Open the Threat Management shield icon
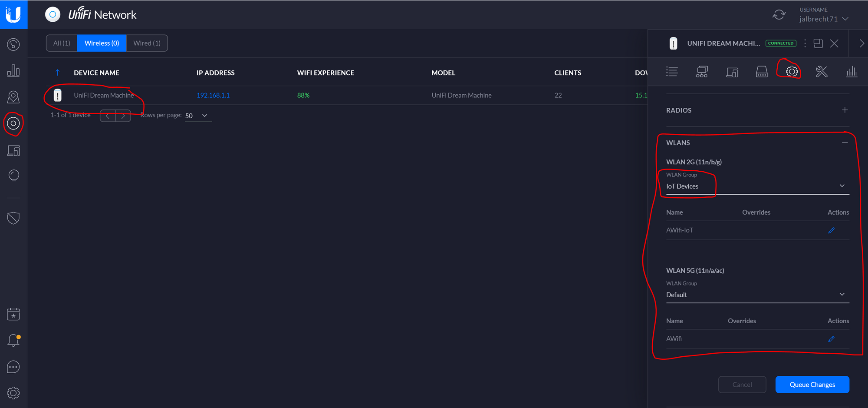This screenshot has width=868, height=408. [13, 218]
